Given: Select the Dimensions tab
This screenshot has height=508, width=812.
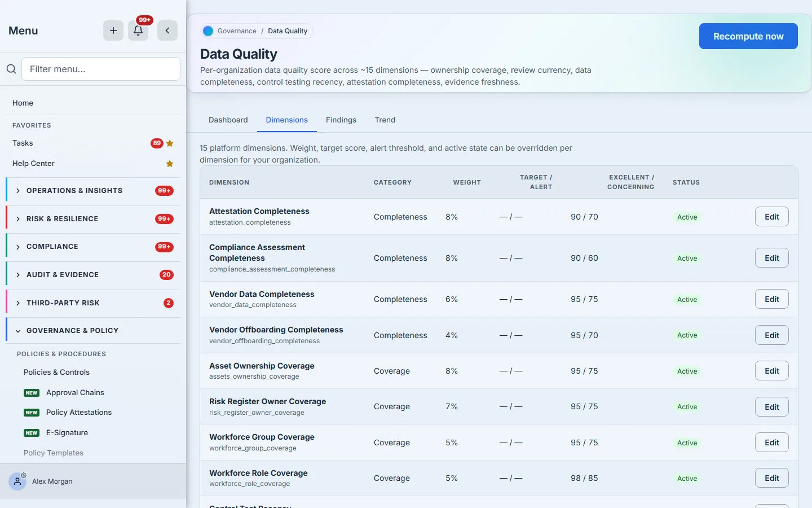Looking at the screenshot, I should coord(287,120).
